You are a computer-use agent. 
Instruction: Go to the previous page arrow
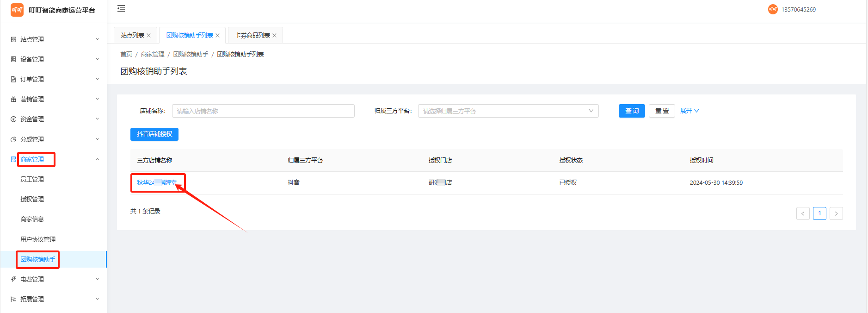point(803,213)
